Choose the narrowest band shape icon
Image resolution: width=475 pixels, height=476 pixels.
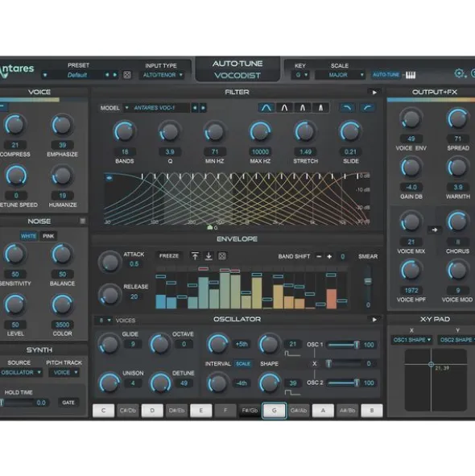[320, 108]
